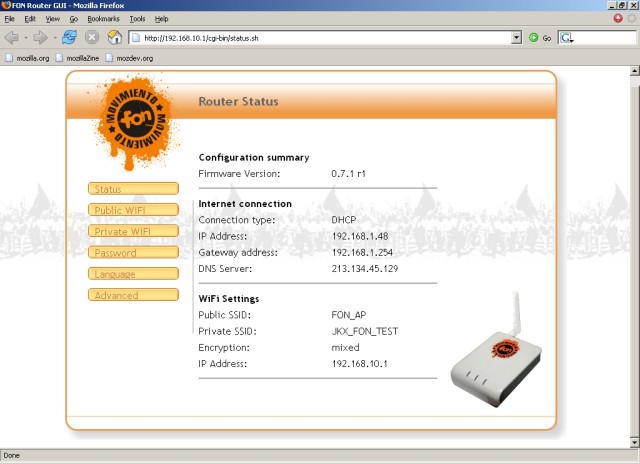Reload the page with the refresh icon
Screen dimensions: 640x464
click(69, 37)
